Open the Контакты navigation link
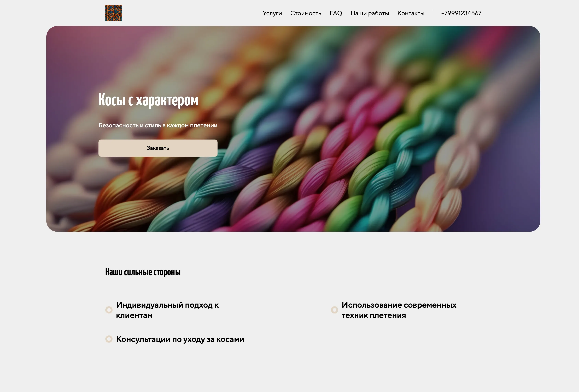Image resolution: width=579 pixels, height=392 pixels. click(411, 13)
